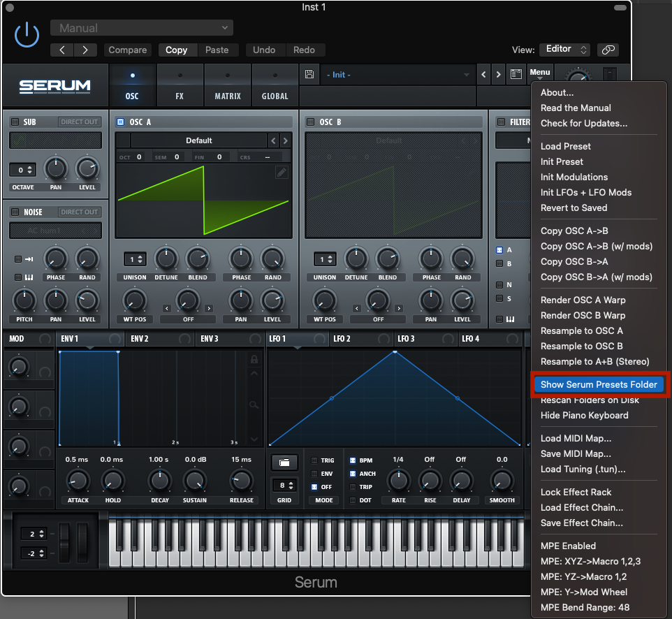Open the preset browser list icon

point(516,75)
